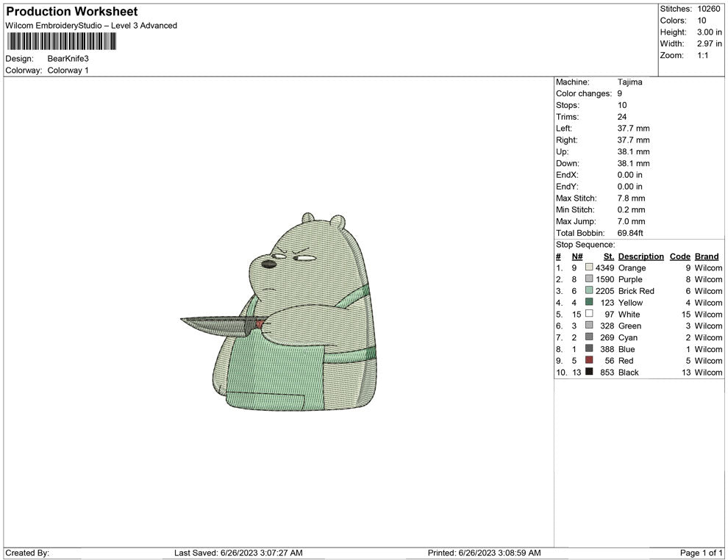The image size is (728, 560).
Task: Click the Yellow row color swatch
Action: tap(589, 302)
